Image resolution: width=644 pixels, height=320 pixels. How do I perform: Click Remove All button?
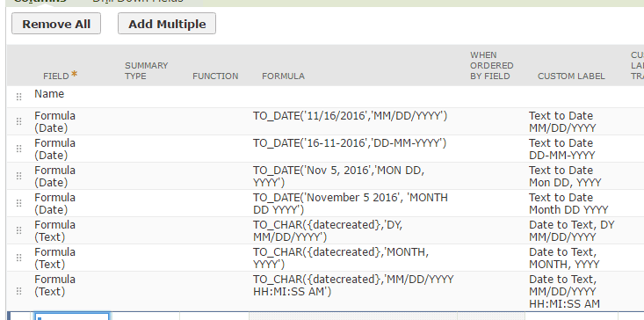point(56,24)
